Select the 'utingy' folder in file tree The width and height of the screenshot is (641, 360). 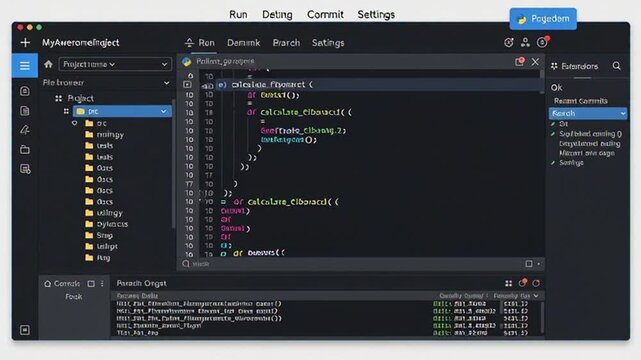pos(103,213)
